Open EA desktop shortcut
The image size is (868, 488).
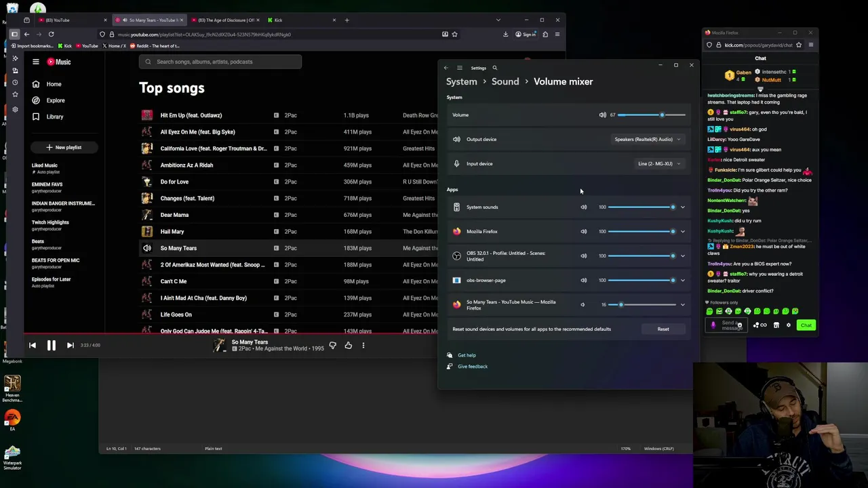12,420
